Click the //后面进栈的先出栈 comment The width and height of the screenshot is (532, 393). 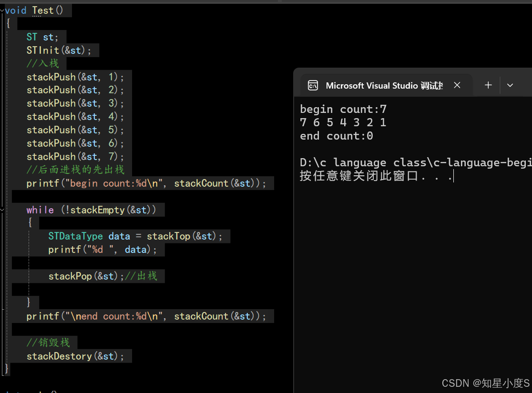tap(75, 170)
